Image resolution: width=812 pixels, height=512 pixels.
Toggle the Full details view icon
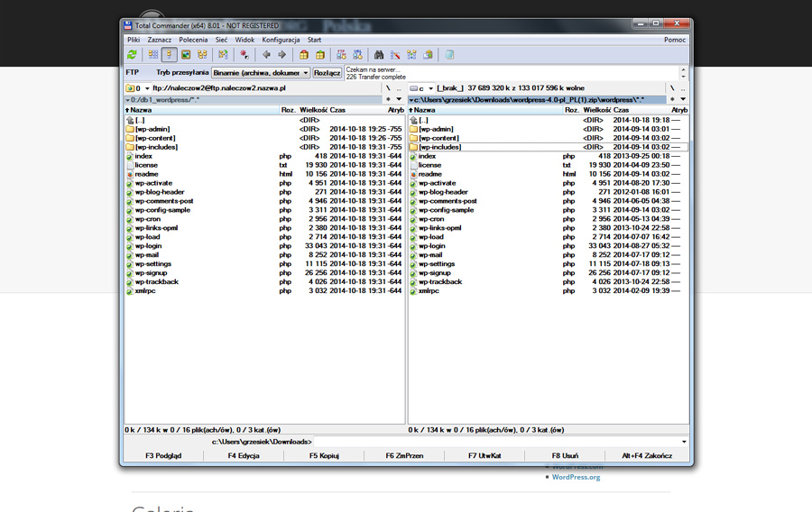point(169,55)
